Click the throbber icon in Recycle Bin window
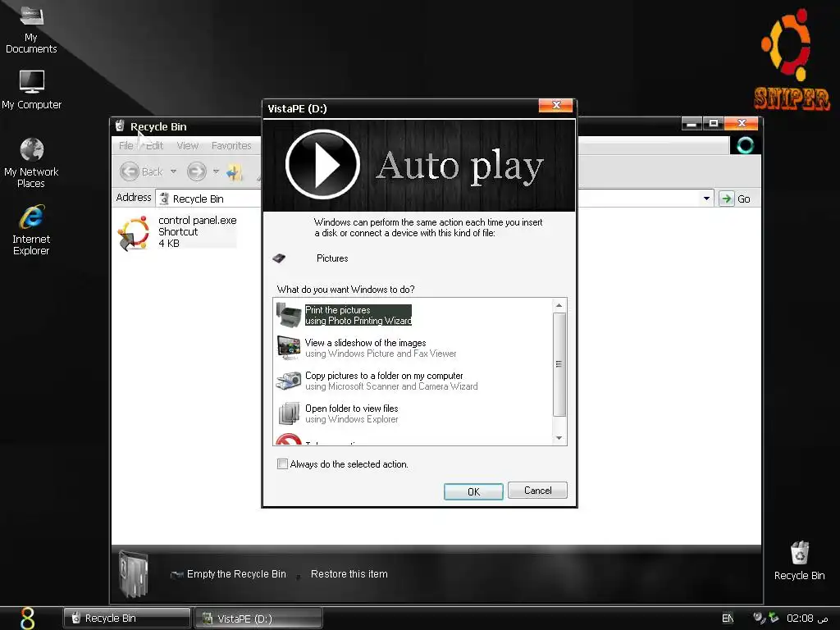The width and height of the screenshot is (840, 630). tap(745, 144)
